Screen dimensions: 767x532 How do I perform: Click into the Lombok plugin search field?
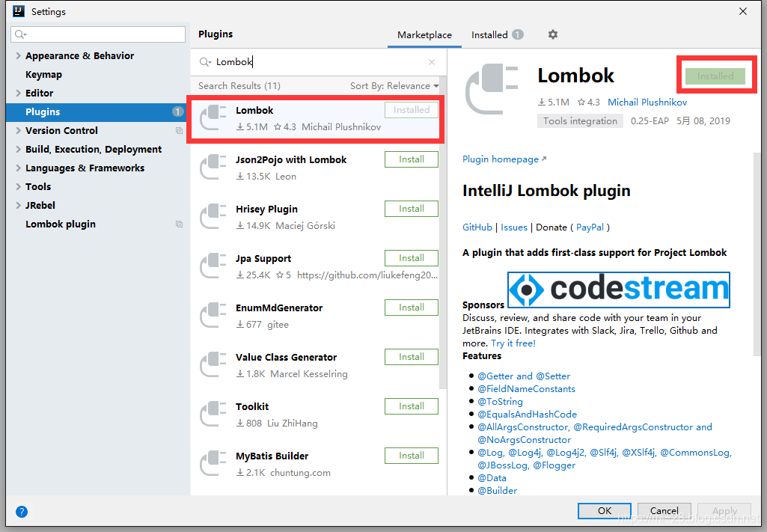pyautogui.click(x=318, y=62)
